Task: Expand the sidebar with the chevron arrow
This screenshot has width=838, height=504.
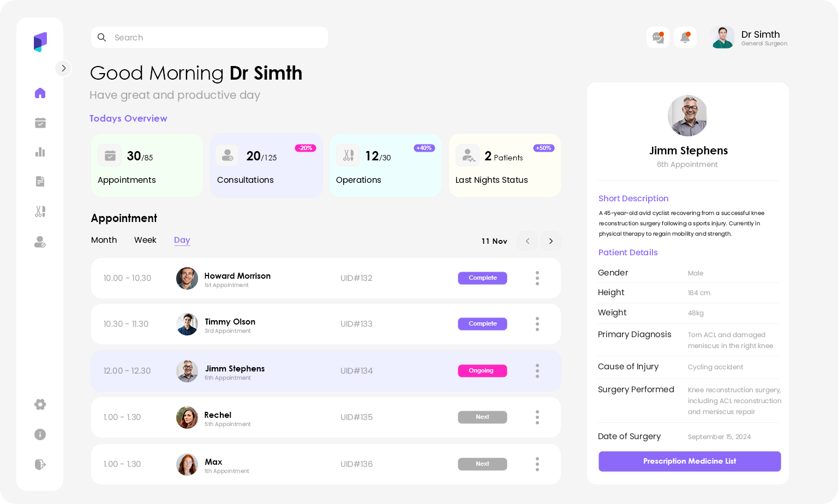Action: coord(63,68)
